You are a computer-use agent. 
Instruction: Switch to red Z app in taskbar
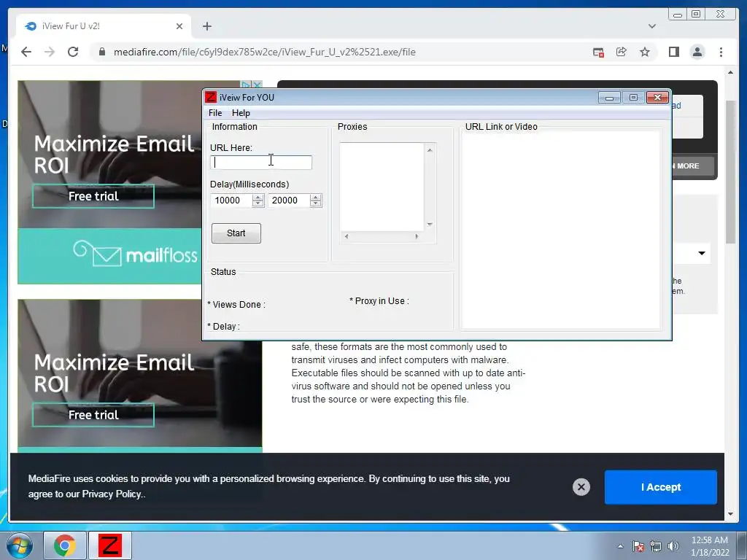(110, 545)
